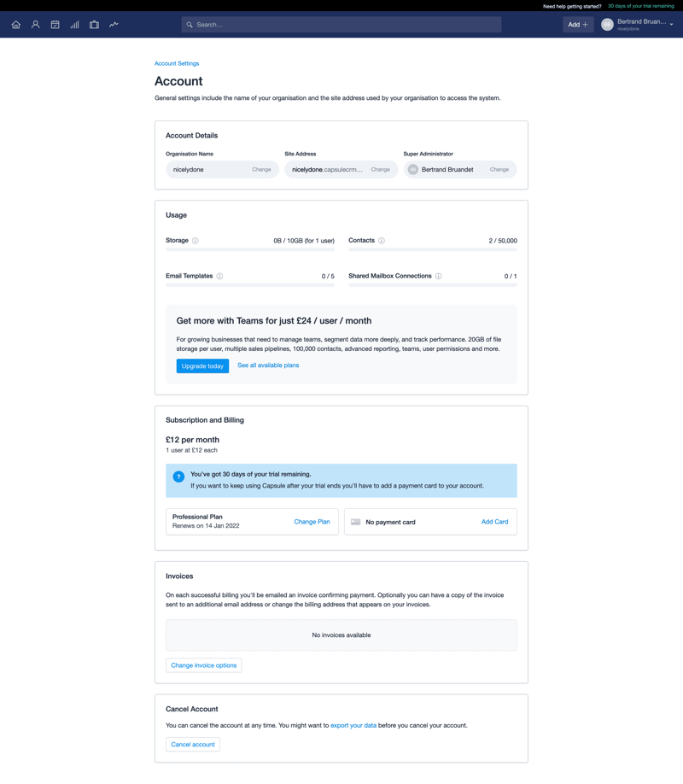Click inside the Search field
683x784 pixels.
pyautogui.click(x=341, y=25)
